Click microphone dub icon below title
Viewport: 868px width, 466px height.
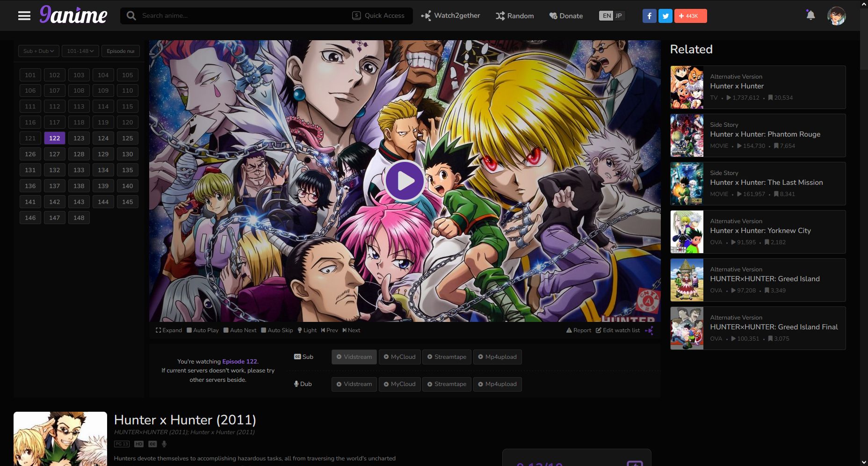pos(164,444)
